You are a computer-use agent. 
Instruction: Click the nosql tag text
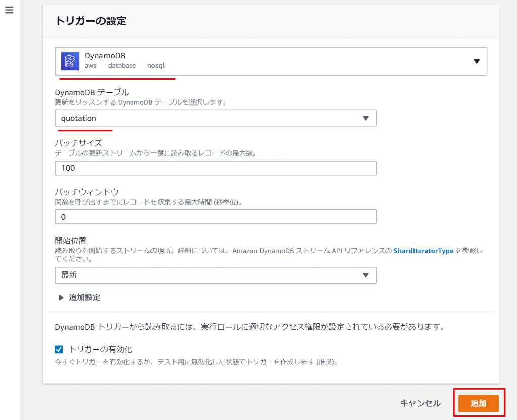pyautogui.click(x=156, y=65)
